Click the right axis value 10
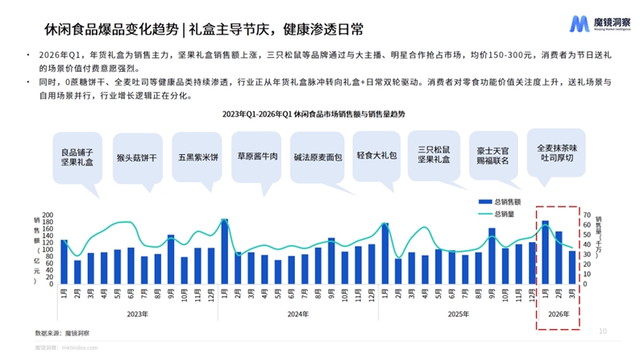The width and height of the screenshot is (644, 363). click(x=587, y=274)
